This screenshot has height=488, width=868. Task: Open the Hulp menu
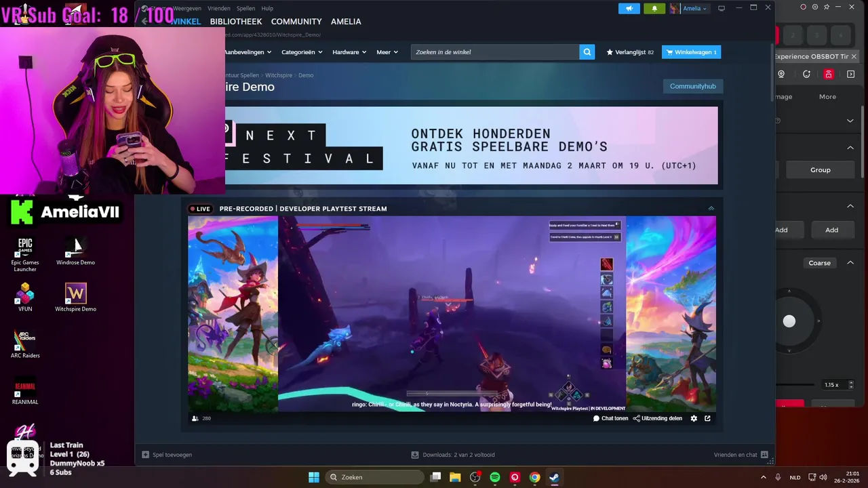[267, 8]
